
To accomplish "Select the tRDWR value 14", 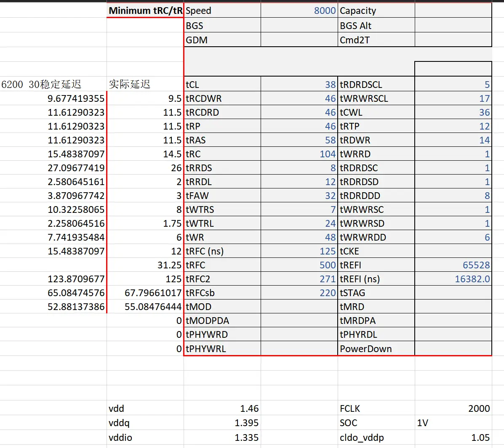I will pyautogui.click(x=453, y=140).
